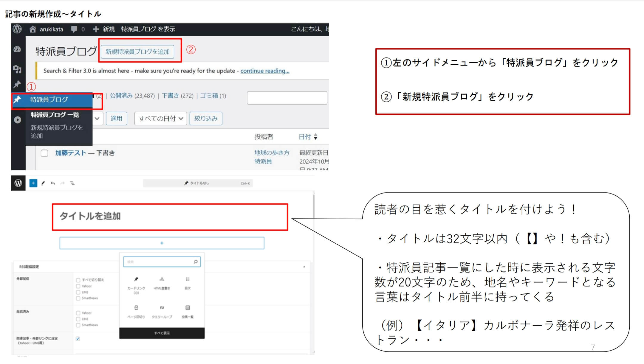Screen dimensions: 644x364
Task: Click the Redo arrow in the editor
Action: click(x=62, y=183)
